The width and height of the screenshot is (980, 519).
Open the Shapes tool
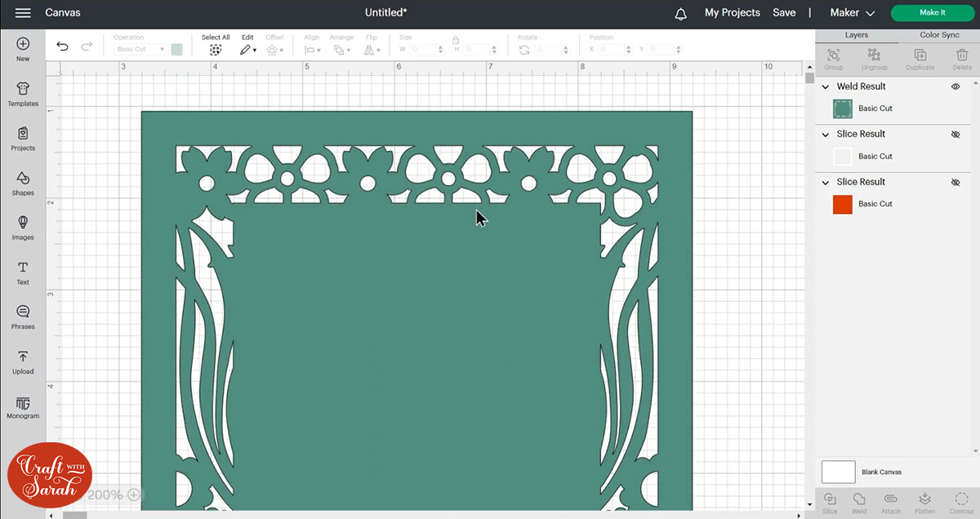coord(23,183)
